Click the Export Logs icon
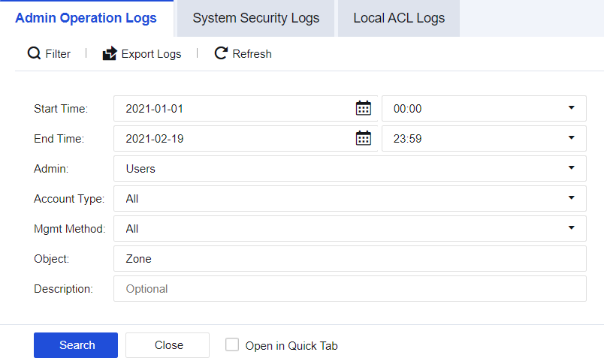Screen dimensions: 604x364 (x=110, y=53)
